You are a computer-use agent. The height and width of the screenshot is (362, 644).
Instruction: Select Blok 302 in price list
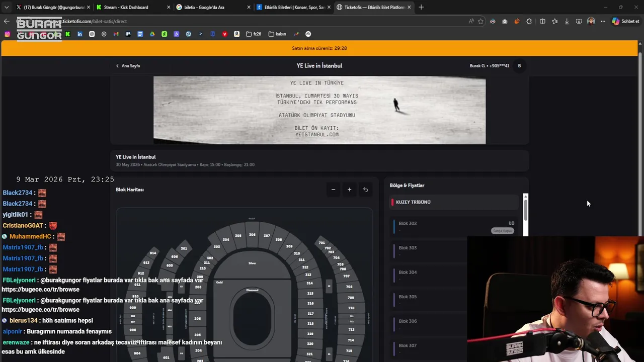(454, 226)
